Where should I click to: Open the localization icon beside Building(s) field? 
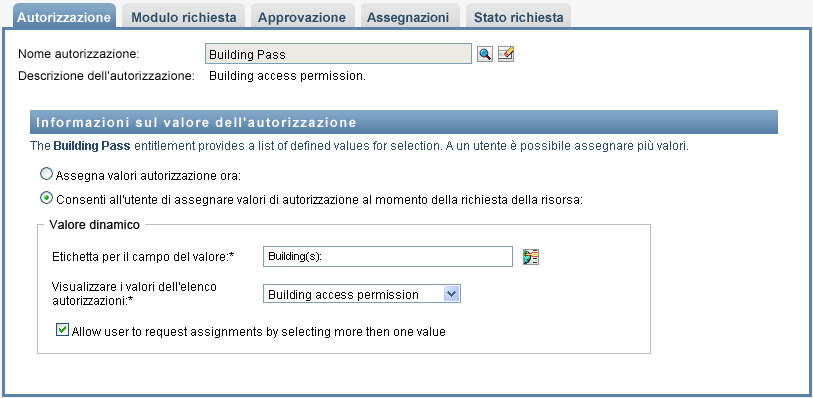tap(531, 257)
